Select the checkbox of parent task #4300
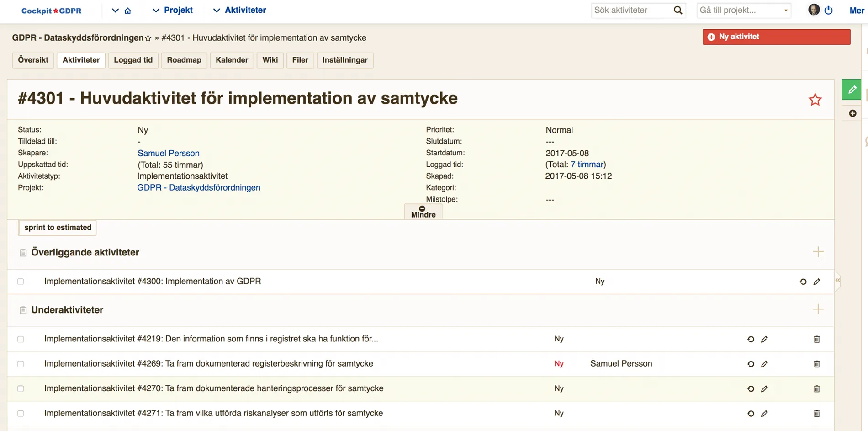 pos(21,282)
